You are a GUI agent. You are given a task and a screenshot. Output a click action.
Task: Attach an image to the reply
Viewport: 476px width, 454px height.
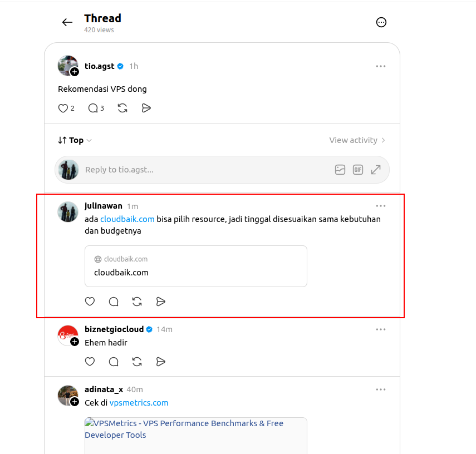pyautogui.click(x=340, y=170)
